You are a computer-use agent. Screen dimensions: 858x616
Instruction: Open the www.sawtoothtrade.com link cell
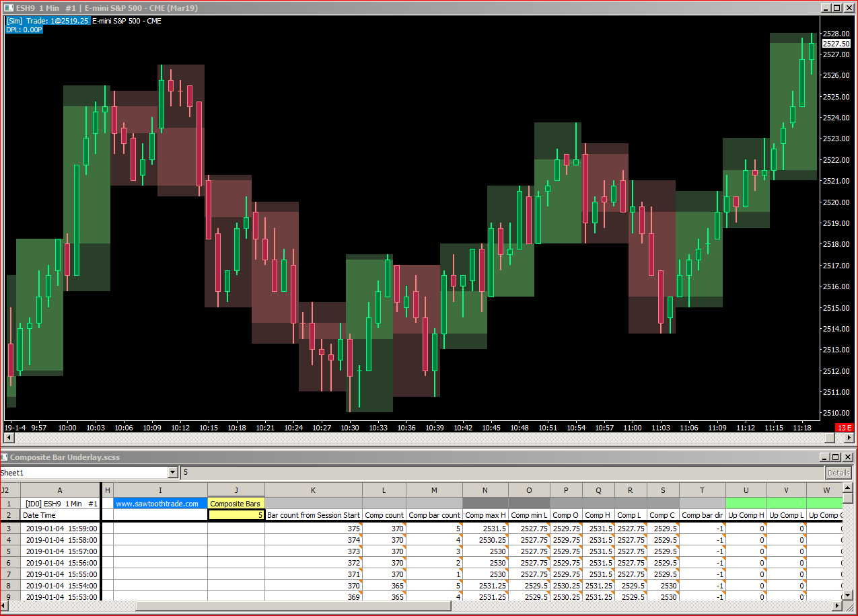pyautogui.click(x=160, y=503)
